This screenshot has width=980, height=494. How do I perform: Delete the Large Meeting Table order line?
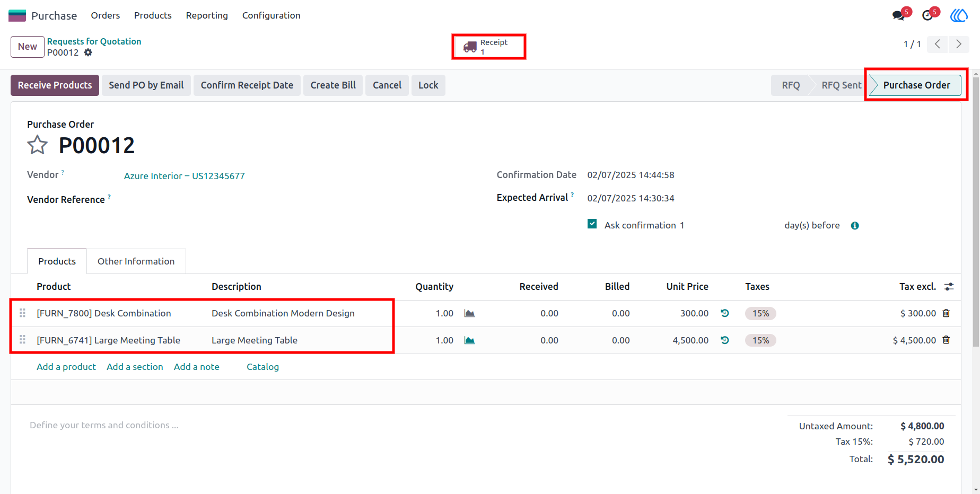click(946, 340)
